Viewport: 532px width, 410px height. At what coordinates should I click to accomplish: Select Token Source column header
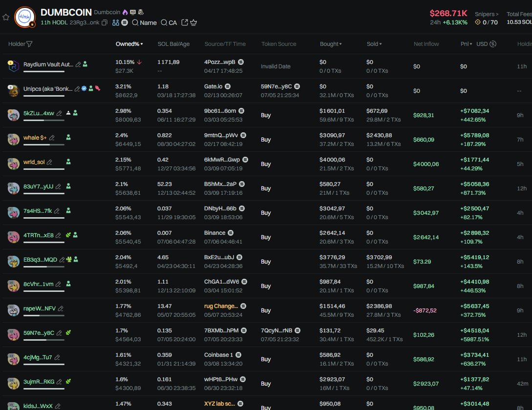pyautogui.click(x=278, y=44)
